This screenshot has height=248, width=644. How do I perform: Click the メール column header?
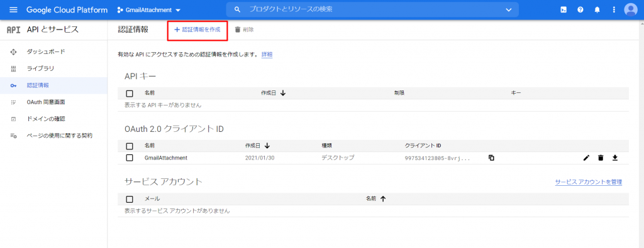[152, 199]
